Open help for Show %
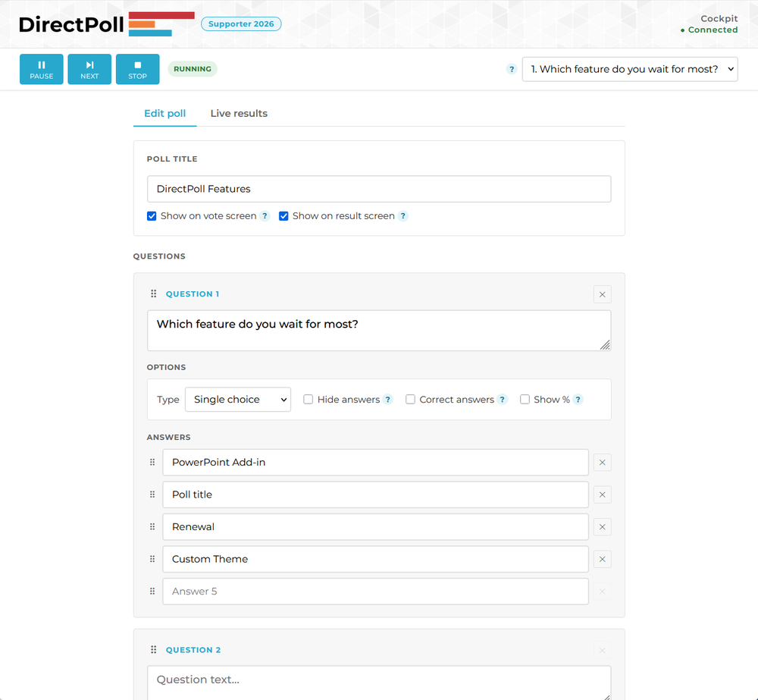Viewport: 758px width, 700px height. pos(578,400)
